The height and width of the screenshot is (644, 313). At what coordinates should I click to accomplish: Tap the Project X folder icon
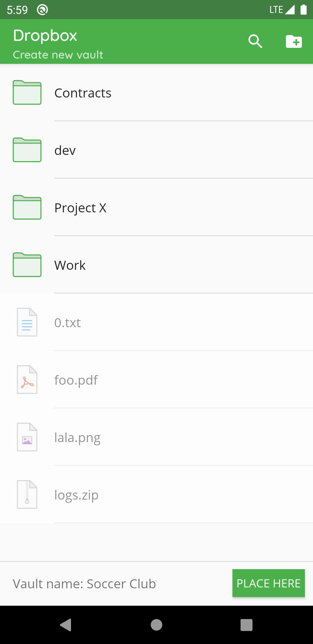[27, 207]
